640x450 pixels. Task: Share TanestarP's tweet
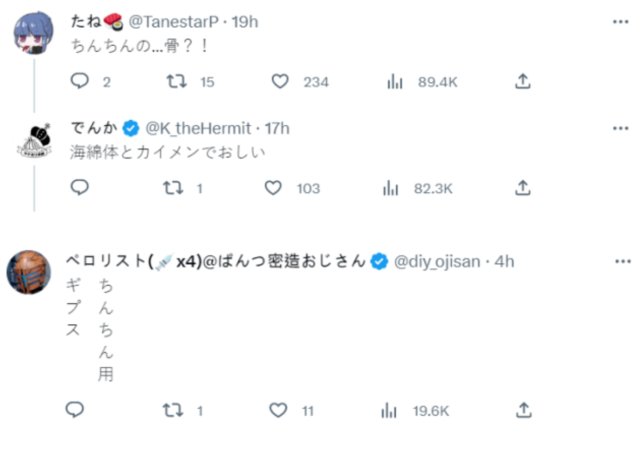coord(522,82)
